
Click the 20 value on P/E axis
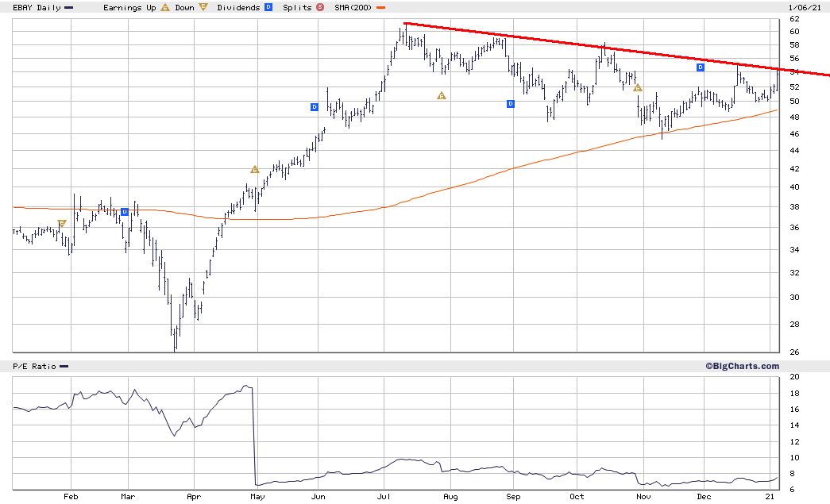(794, 377)
